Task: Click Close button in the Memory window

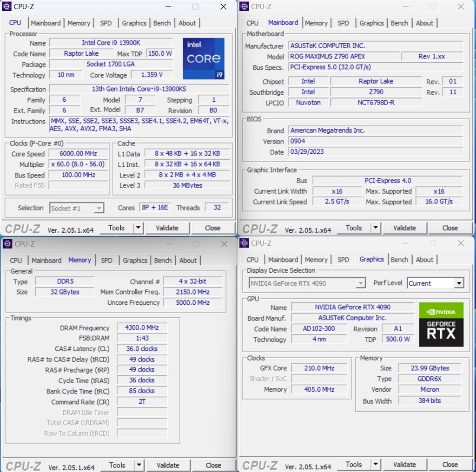Action: pyautogui.click(x=213, y=465)
